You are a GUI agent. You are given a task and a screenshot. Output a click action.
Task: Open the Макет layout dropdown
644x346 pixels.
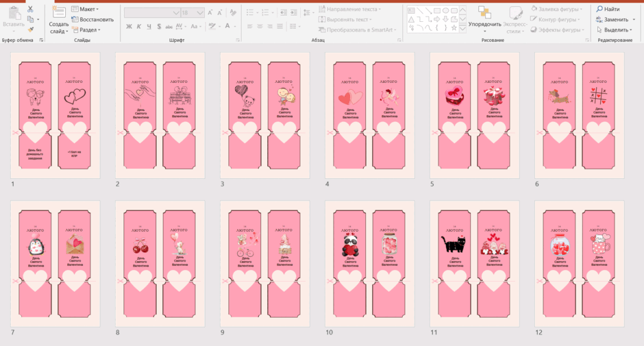pyautogui.click(x=85, y=9)
